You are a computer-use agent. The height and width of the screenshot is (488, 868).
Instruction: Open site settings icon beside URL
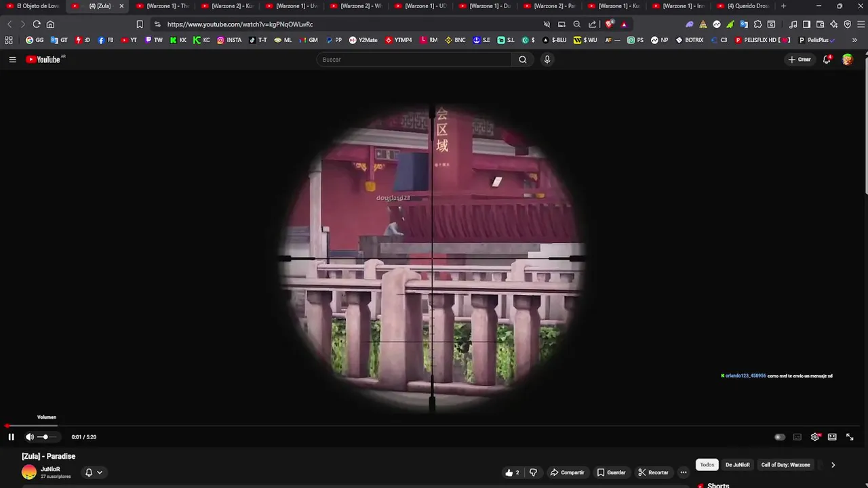point(157,24)
